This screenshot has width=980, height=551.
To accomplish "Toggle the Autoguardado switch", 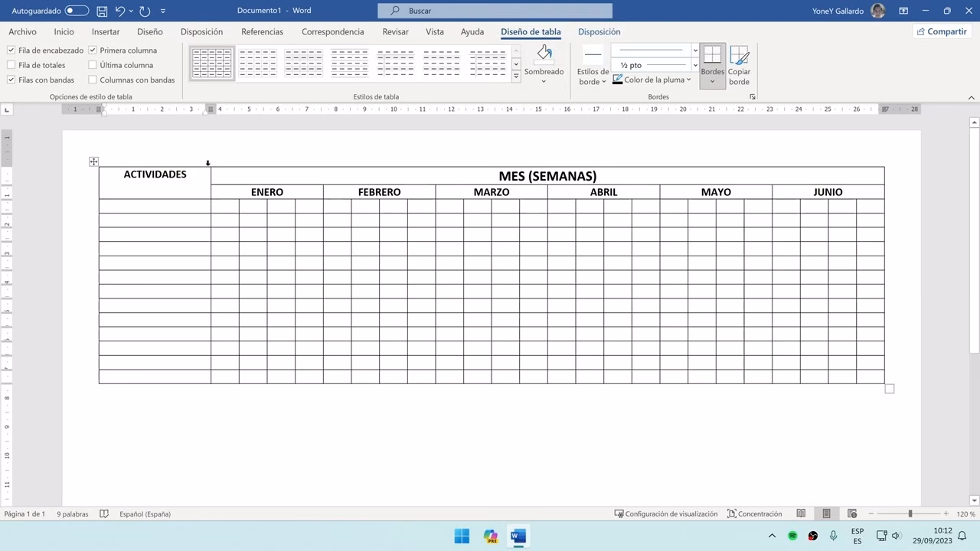I will point(77,11).
